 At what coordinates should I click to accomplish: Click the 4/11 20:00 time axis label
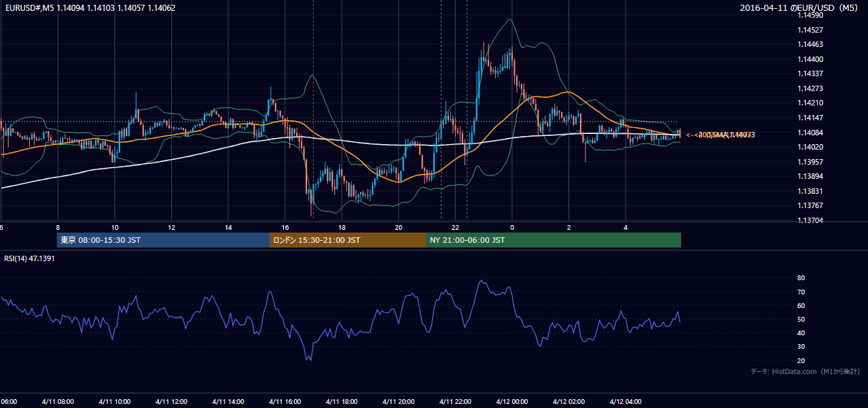click(399, 401)
